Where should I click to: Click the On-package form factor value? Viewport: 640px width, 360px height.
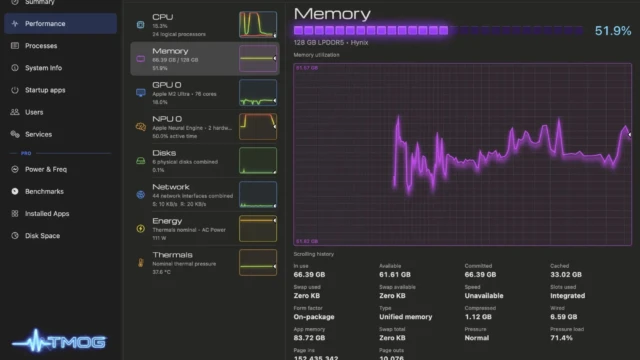coord(314,317)
